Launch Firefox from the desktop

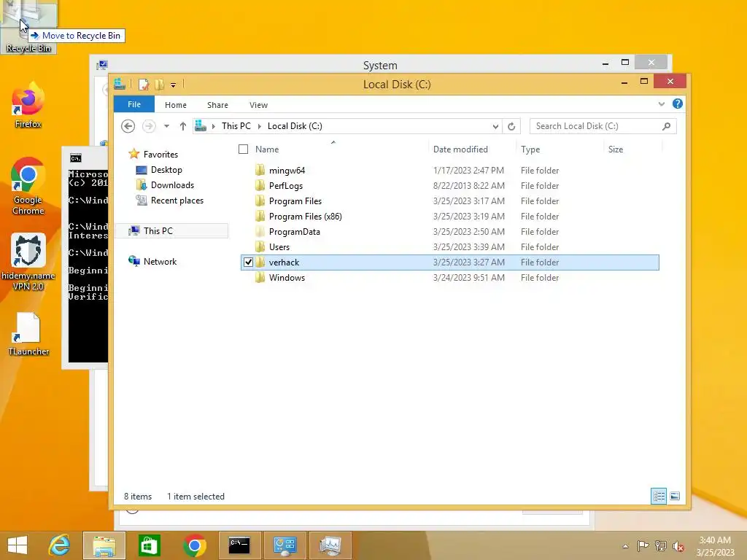(x=28, y=105)
